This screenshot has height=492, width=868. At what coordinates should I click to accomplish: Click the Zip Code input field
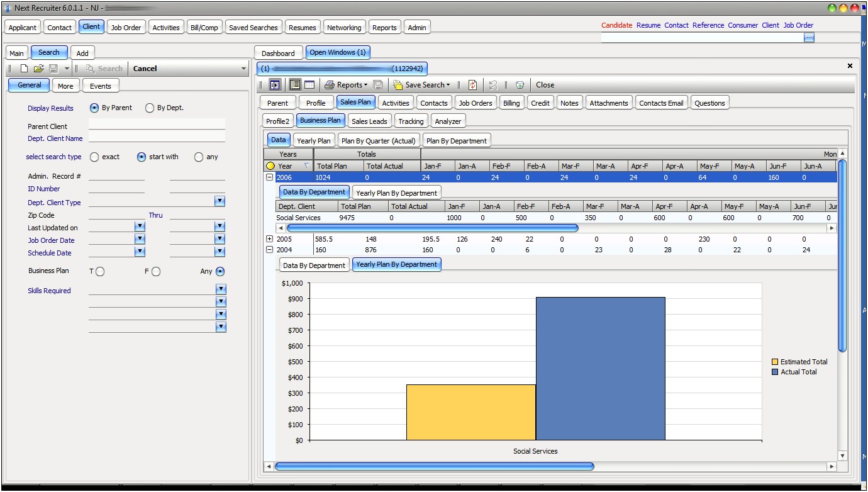(116, 215)
